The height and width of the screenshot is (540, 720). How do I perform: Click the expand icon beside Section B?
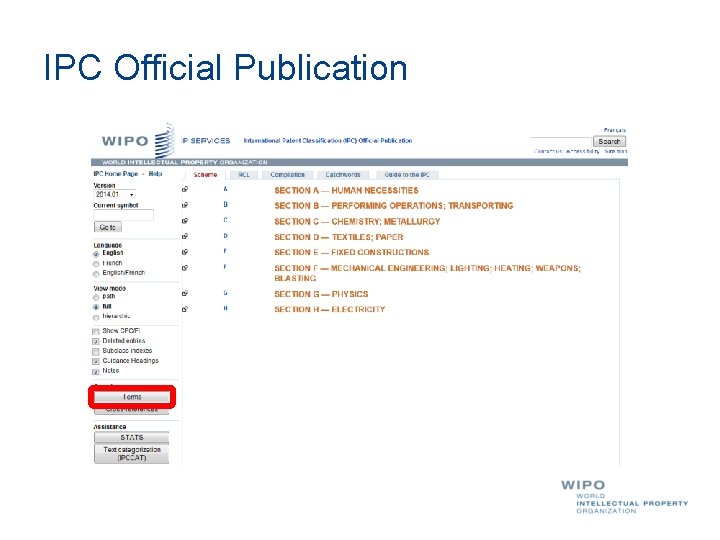click(185, 205)
